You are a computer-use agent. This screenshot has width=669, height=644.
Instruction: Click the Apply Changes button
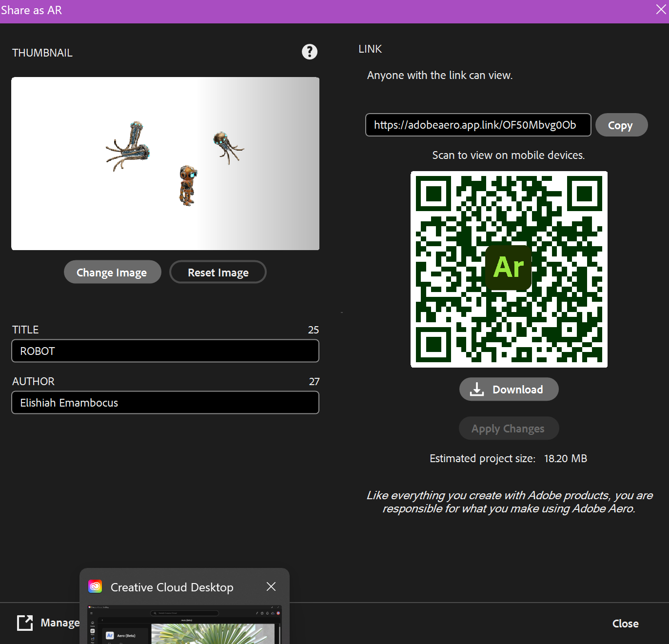509,428
